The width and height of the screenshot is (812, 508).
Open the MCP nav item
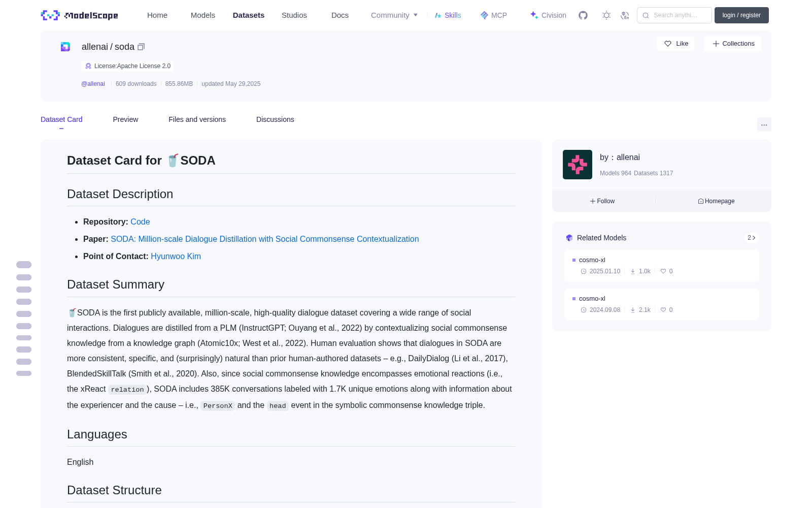(x=494, y=15)
